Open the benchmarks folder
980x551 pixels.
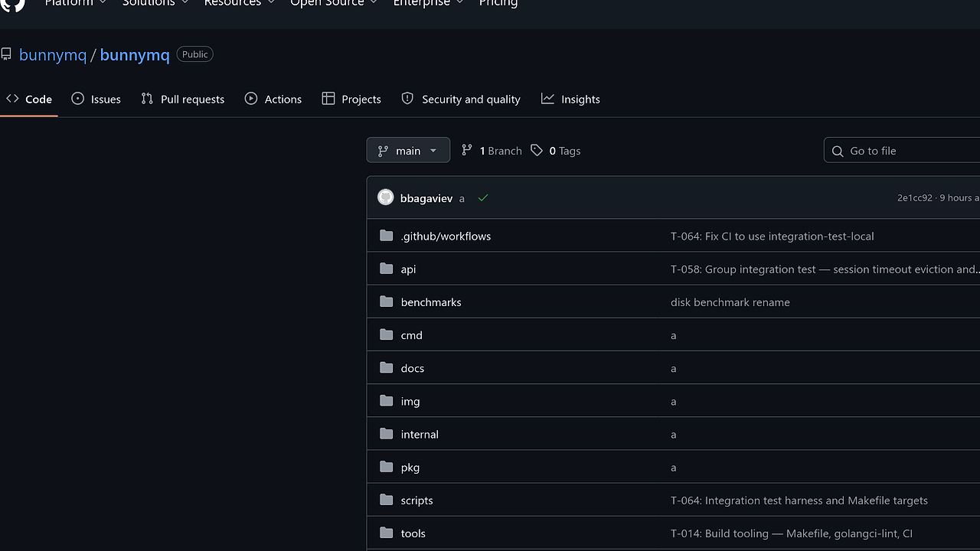(431, 302)
